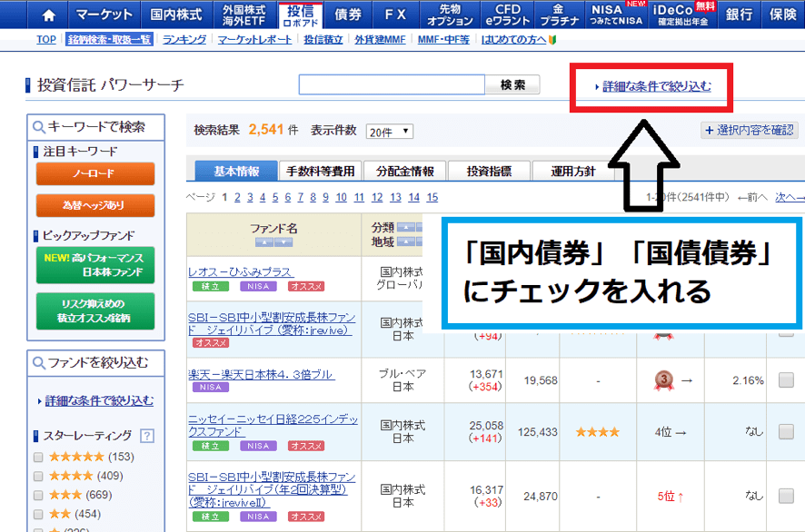Screen dimensions: 805x532
Task: Expand 詳細な条件で絞り込む in the left sidebar
Action: tap(99, 400)
